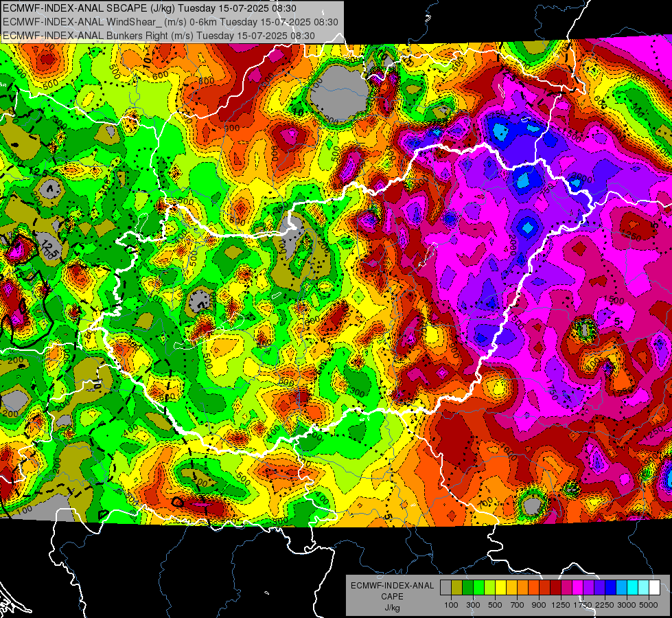Click the 2250 legend tick value
This screenshot has width=672, height=618.
605,605
